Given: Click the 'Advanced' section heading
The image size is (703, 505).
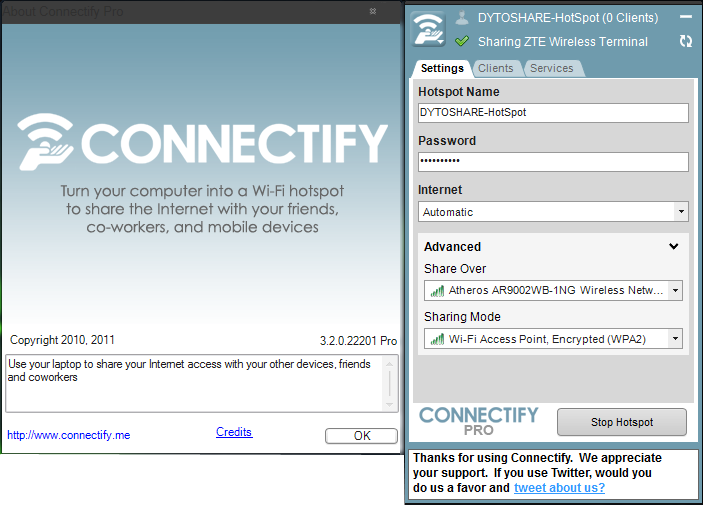Looking at the screenshot, I should coord(452,247).
